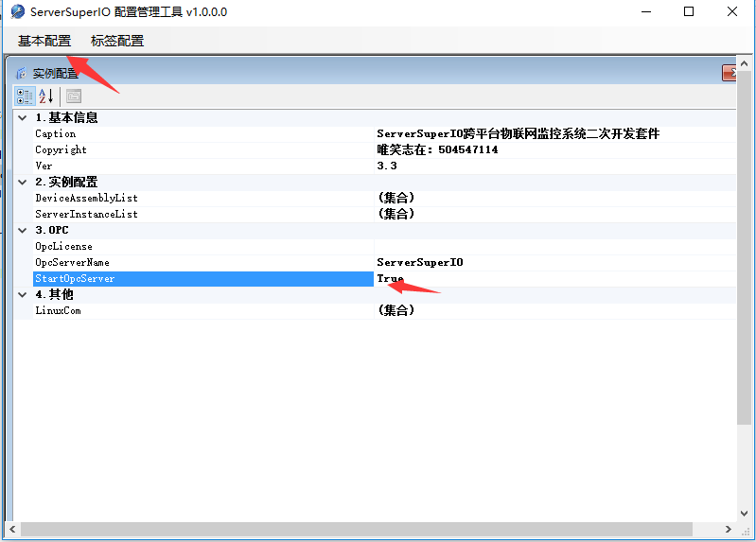Image resolution: width=756 pixels, height=542 pixels.
Task: Collapse the 2.实例配置 category
Action: (22, 183)
